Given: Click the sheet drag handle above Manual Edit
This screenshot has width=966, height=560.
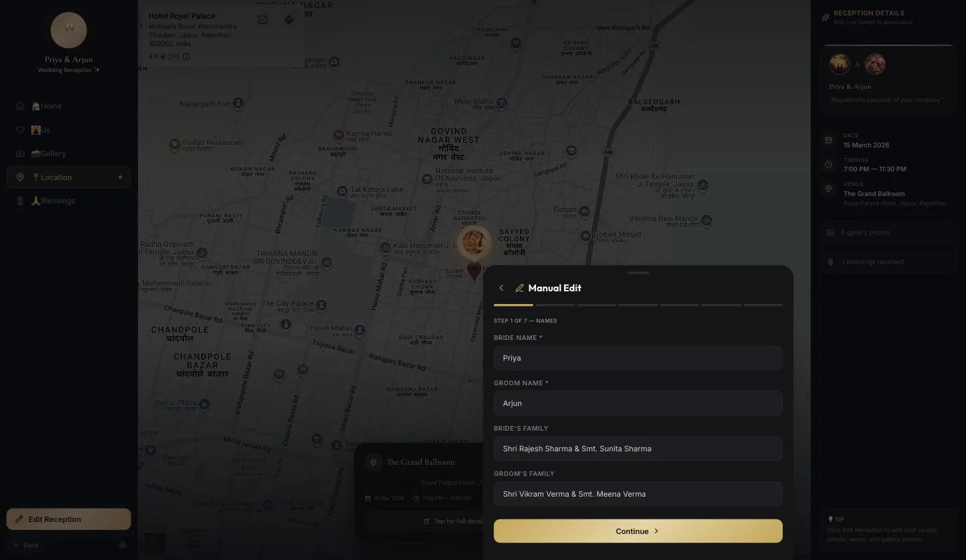Looking at the screenshot, I should pyautogui.click(x=638, y=273).
